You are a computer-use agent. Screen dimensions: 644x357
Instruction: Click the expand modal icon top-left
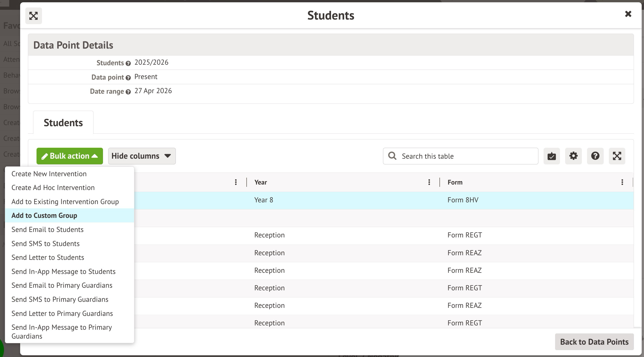(x=33, y=16)
